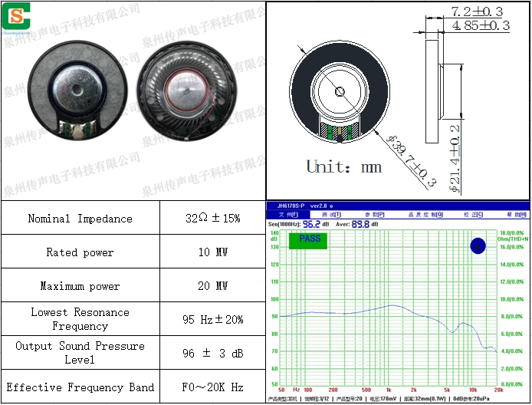
Task: Click the φ21.4±0.2 diameter label
Action: click(x=455, y=159)
